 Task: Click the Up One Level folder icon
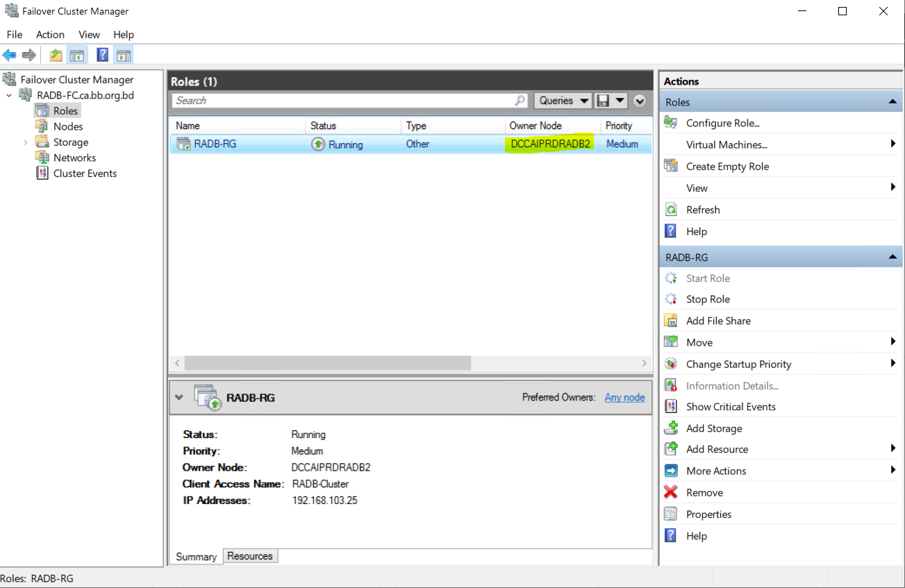[x=56, y=55]
